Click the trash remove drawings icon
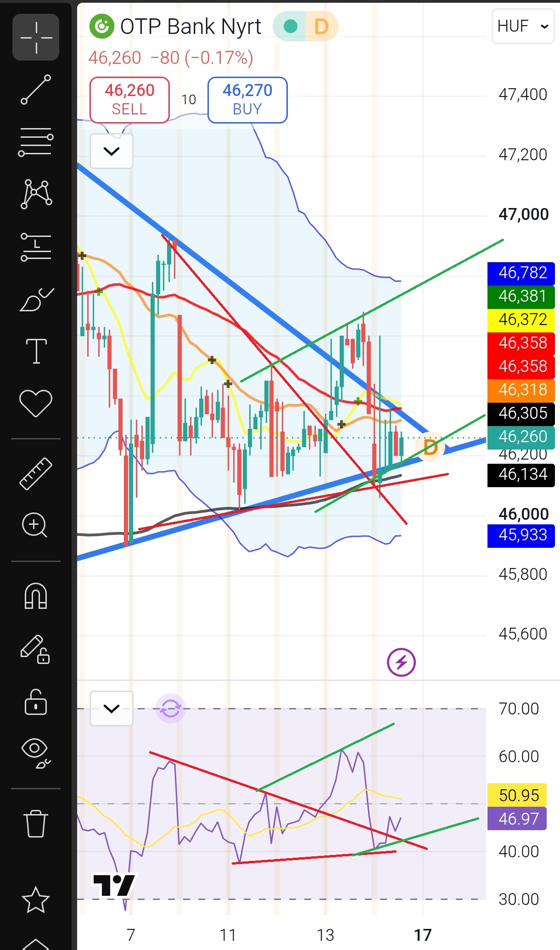The width and height of the screenshot is (560, 950). click(x=36, y=823)
